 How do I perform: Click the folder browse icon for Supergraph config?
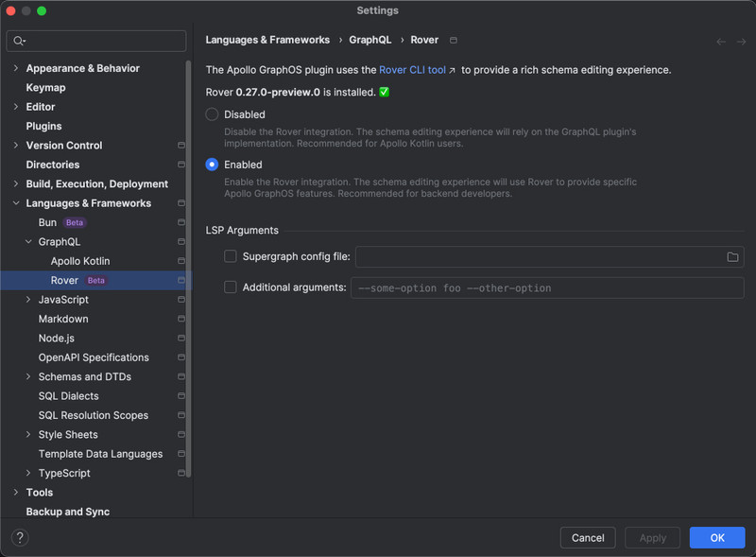click(732, 257)
